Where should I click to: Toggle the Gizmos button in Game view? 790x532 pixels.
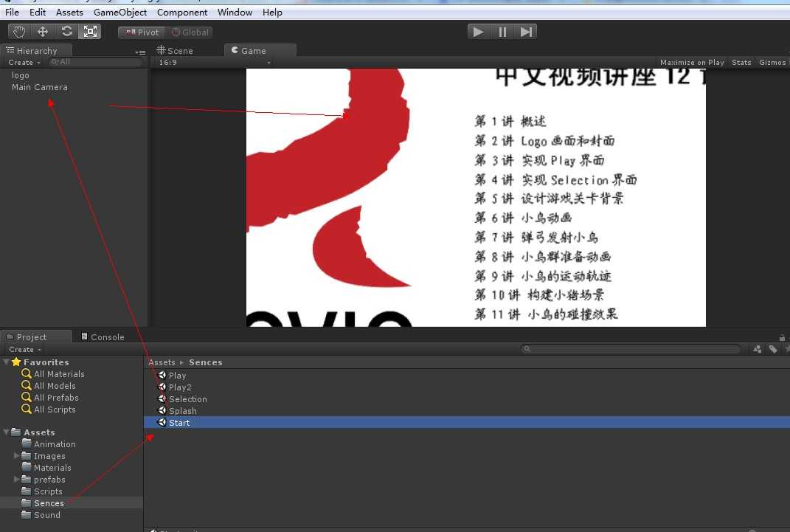(x=772, y=63)
